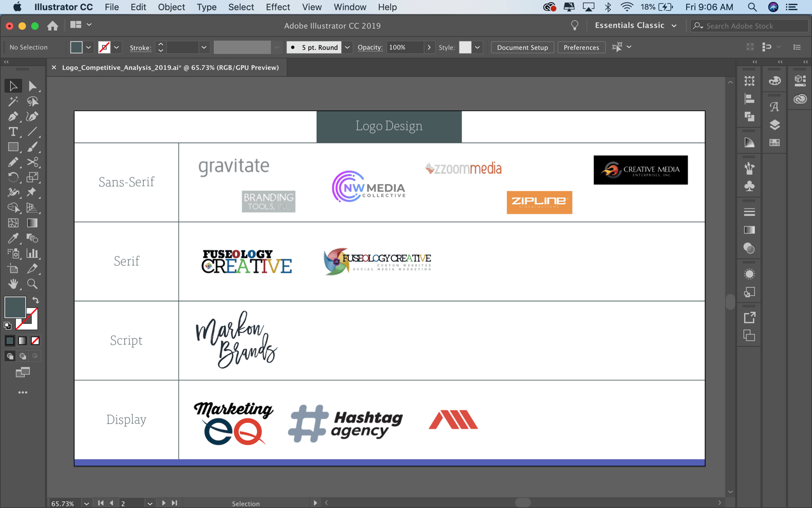Change the screen mode
Viewport: 812px width, 508px height.
click(22, 373)
